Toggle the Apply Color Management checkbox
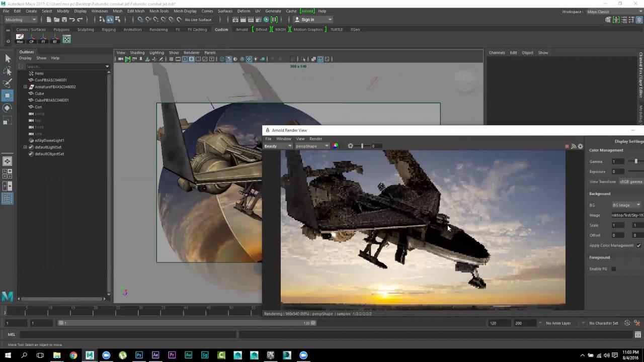Image resolution: width=644 pixels, height=362 pixels. click(638, 245)
